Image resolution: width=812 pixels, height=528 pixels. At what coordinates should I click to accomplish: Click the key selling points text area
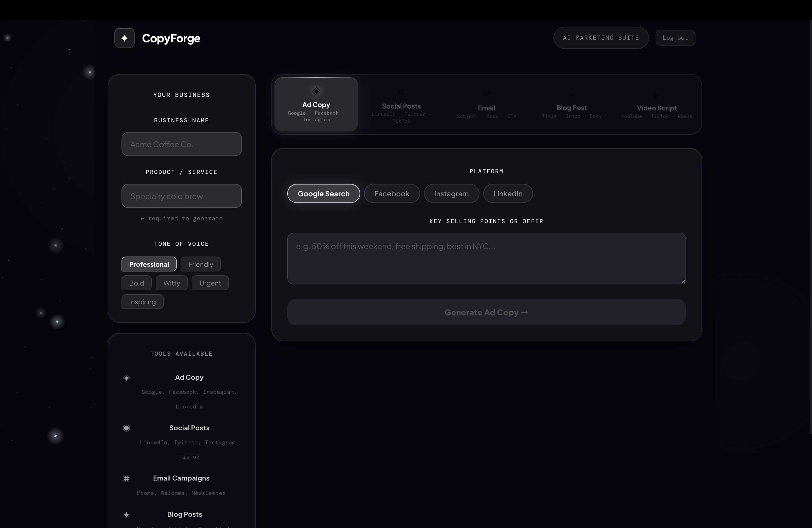[x=486, y=258]
